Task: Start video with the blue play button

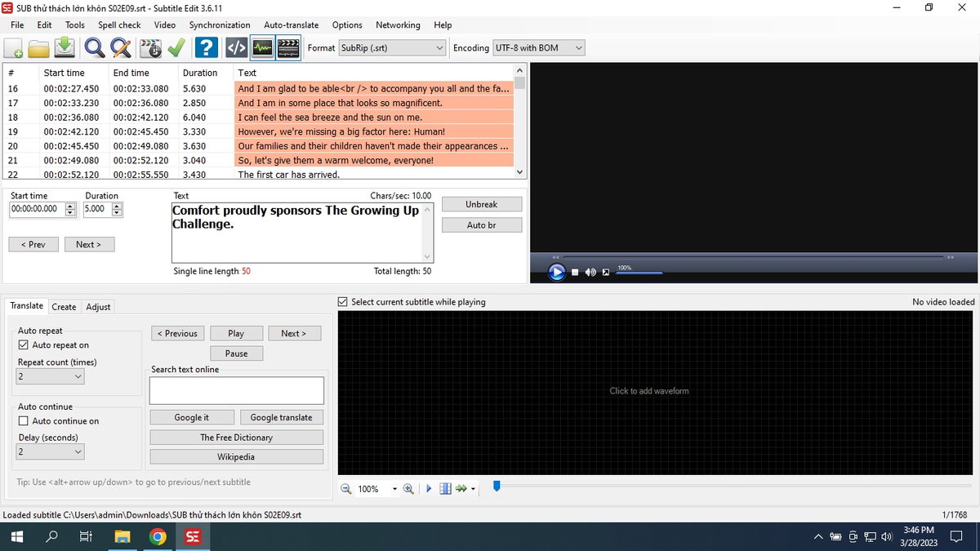Action: [557, 272]
